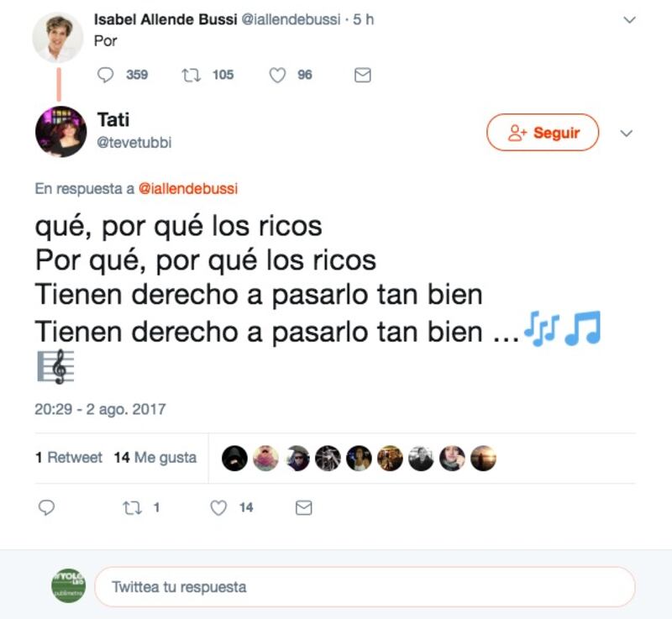672x619 pixels.
Task: View the 1 Retweet list
Action: tap(69, 458)
